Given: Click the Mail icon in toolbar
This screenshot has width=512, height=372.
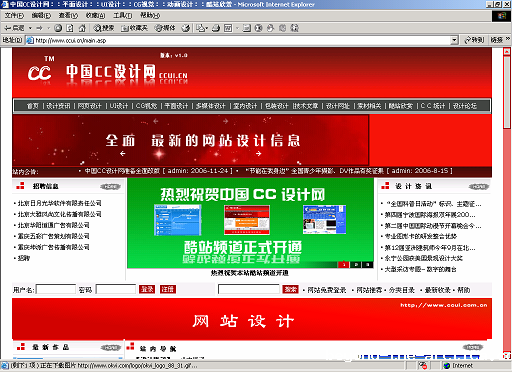Looking at the screenshot, I should tap(200, 28).
